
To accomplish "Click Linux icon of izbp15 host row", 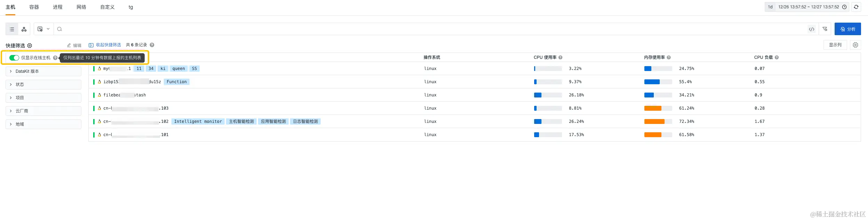I will 99,82.
